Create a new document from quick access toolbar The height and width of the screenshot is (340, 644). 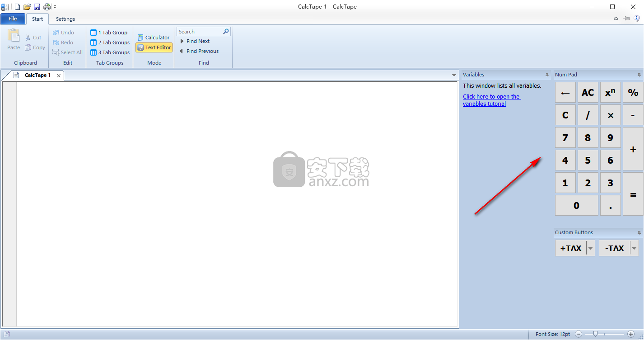(x=17, y=7)
